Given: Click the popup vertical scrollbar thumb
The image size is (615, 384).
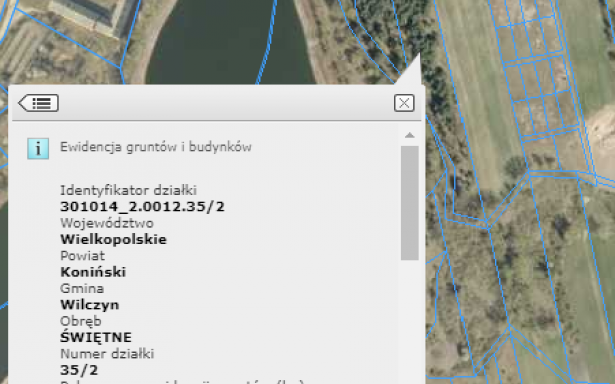Looking at the screenshot, I should [x=409, y=203].
